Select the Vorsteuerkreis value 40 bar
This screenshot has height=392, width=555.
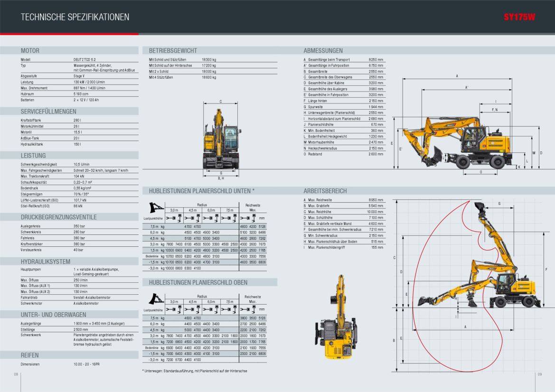tap(78, 250)
